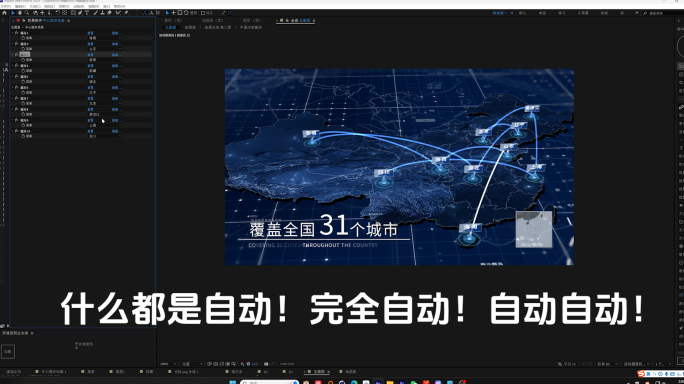This screenshot has height=384, width=684.
Task: Collapse the effect group above 北京
Action: coord(13,98)
